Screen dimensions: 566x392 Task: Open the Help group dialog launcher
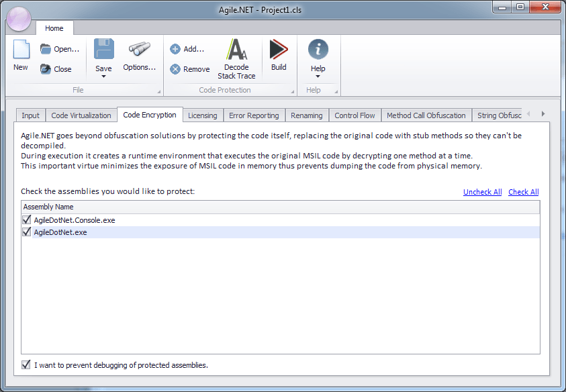(336, 92)
